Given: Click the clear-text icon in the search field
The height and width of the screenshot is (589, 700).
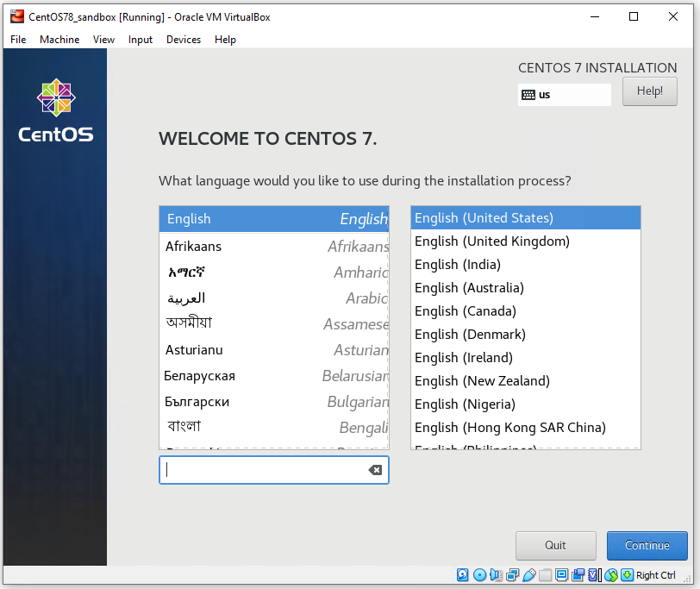Looking at the screenshot, I should point(375,469).
